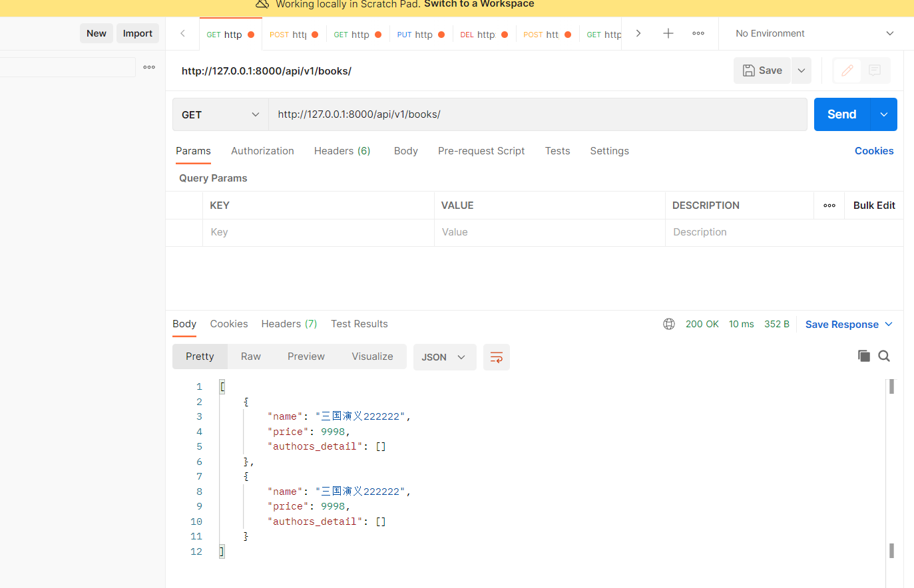Open the response Cookies tab

pos(229,324)
